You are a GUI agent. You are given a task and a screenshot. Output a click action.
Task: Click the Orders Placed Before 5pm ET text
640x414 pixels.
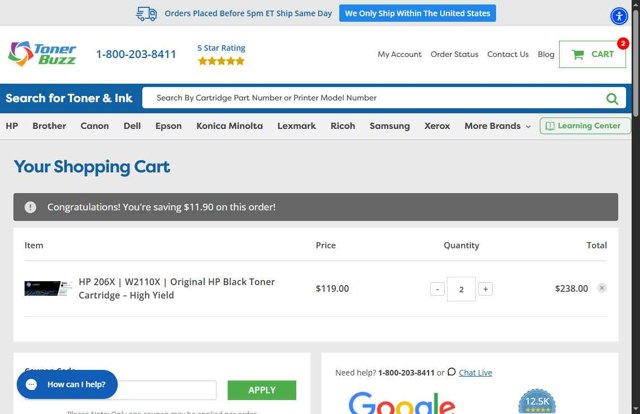point(248,13)
